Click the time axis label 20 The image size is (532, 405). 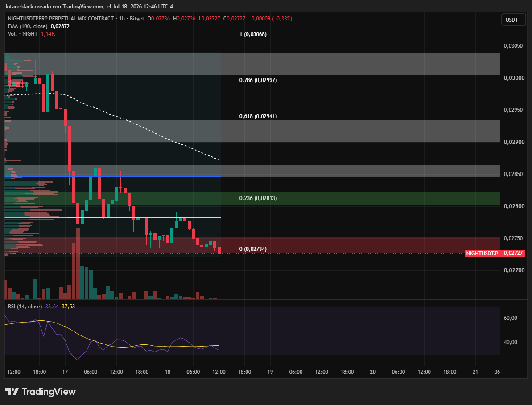point(372,372)
